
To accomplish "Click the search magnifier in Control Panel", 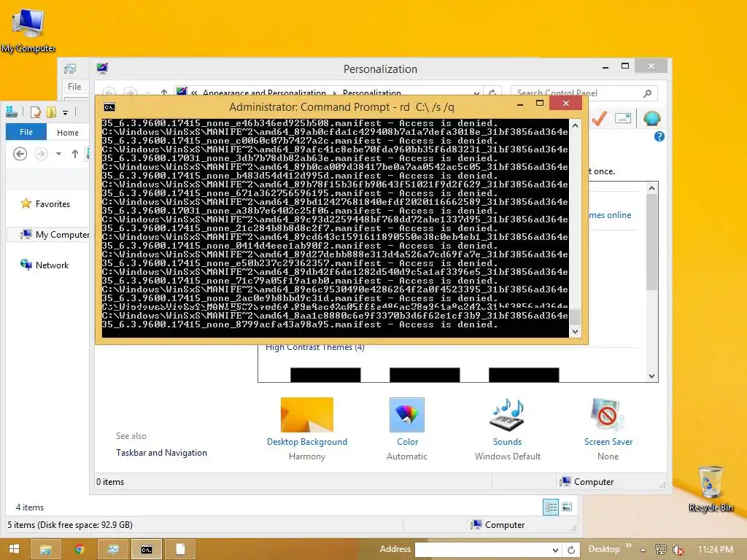I will point(648,93).
